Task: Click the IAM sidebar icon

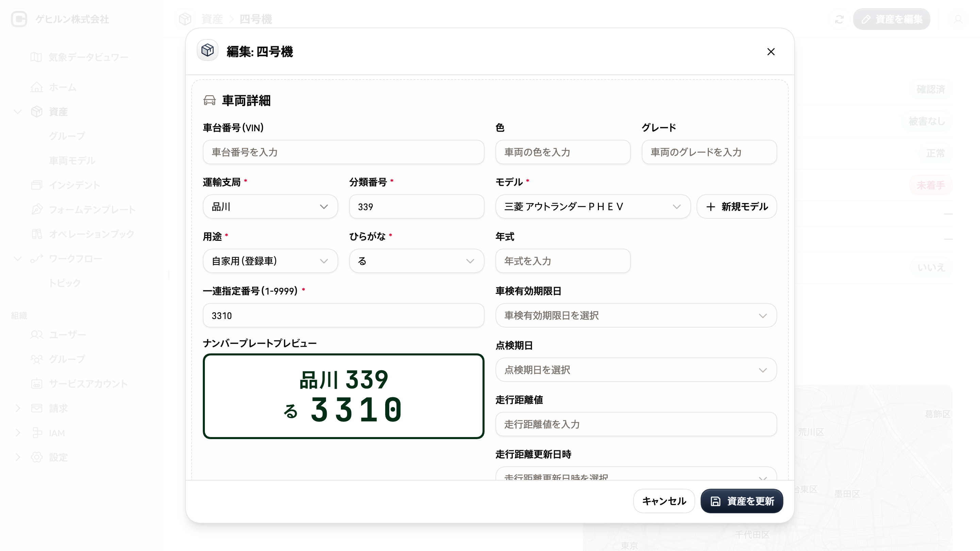Action: tap(36, 433)
